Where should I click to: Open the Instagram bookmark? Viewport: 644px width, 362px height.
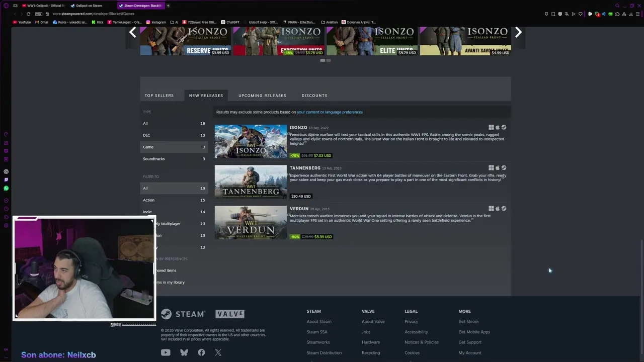pos(156,22)
